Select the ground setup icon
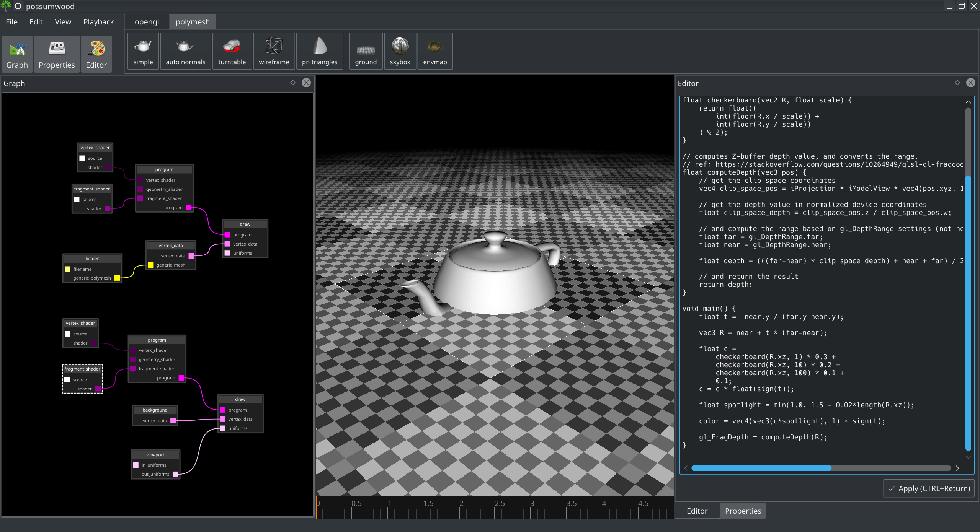 point(365,51)
